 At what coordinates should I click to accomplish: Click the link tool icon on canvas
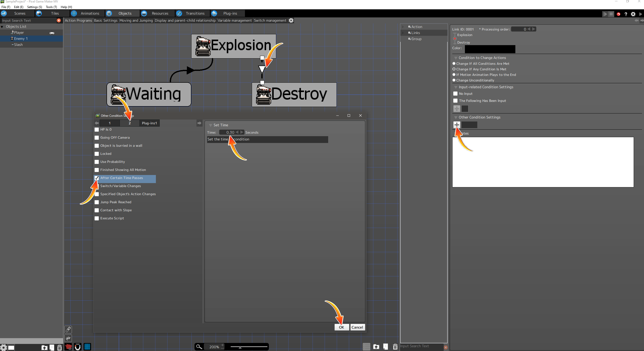click(x=68, y=330)
